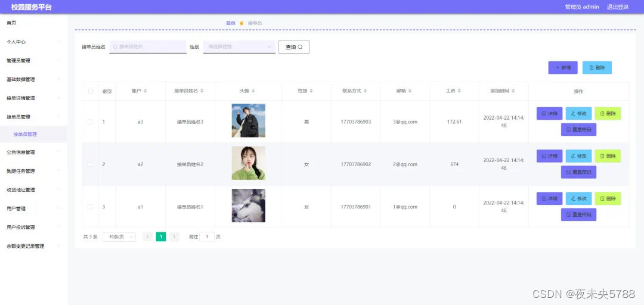The height and width of the screenshot is (305, 644).
Task: Click 删除 for row a3
Action: tap(608, 113)
